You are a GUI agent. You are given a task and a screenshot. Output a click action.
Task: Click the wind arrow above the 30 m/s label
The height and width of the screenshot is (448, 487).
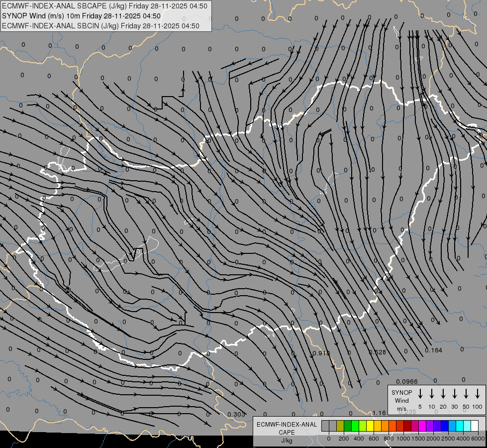pos(454,394)
